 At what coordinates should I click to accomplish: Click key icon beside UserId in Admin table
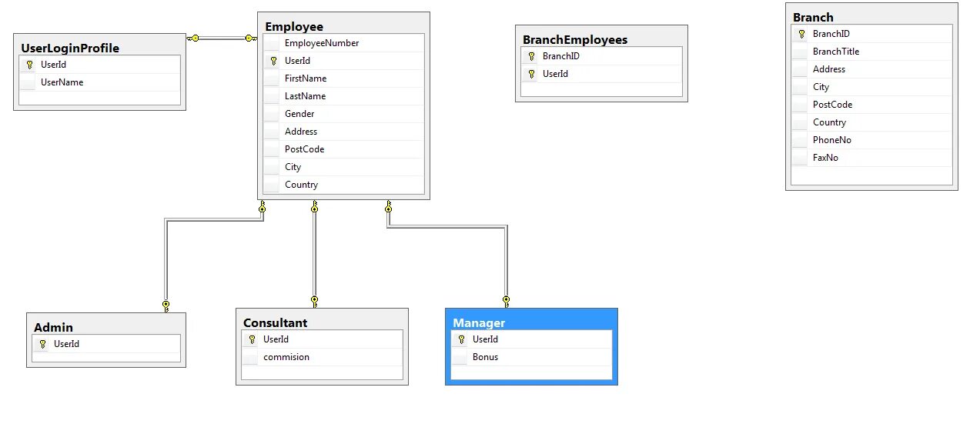(42, 344)
